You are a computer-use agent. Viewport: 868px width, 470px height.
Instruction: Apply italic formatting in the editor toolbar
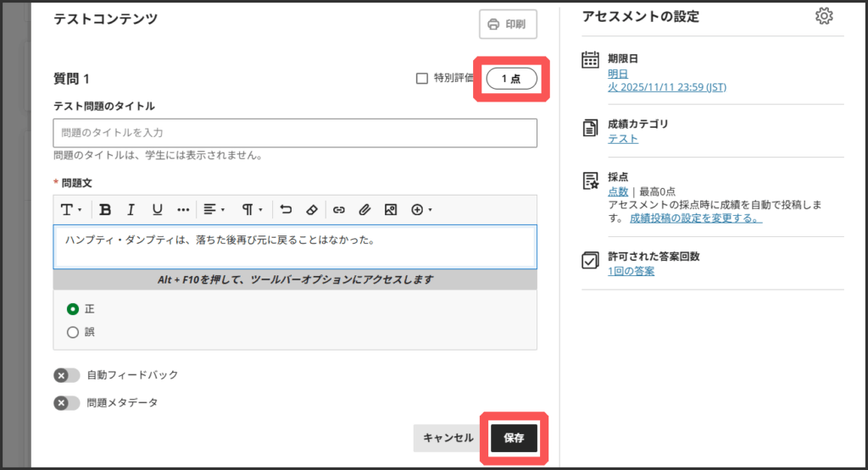point(131,209)
